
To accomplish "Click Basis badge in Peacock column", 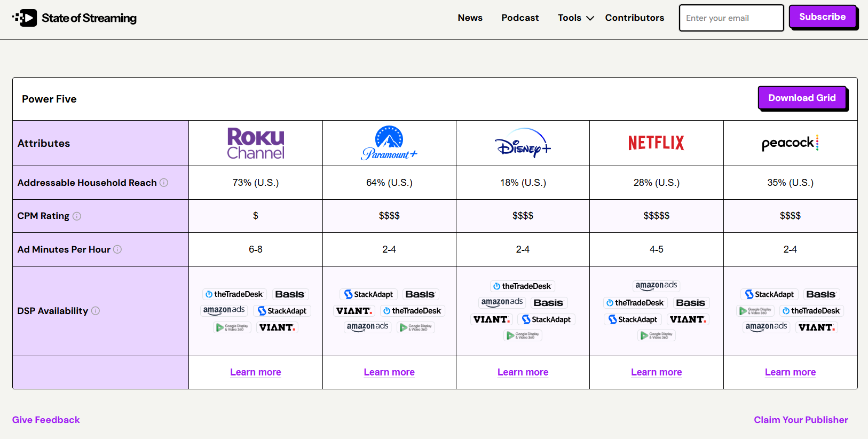I will coord(821,294).
